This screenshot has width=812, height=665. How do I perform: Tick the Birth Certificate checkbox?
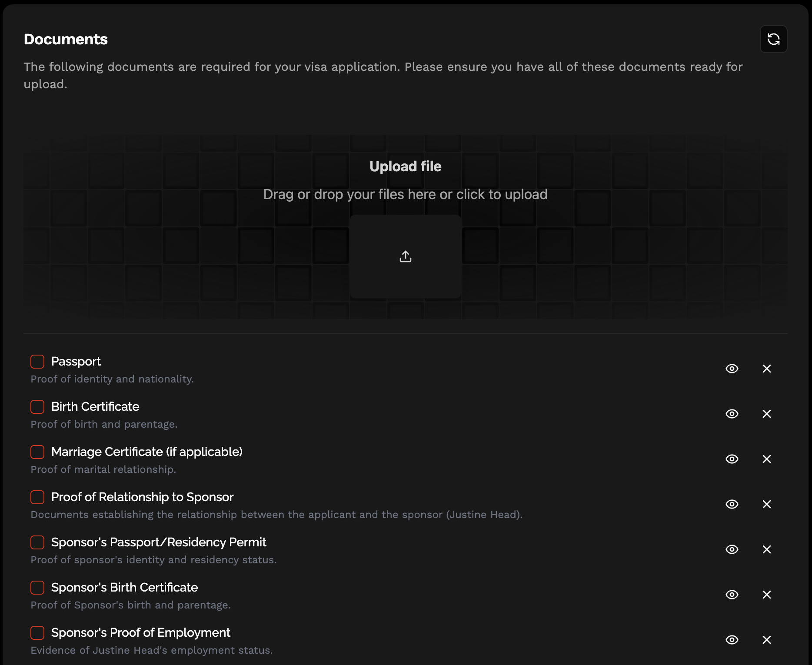(x=37, y=407)
